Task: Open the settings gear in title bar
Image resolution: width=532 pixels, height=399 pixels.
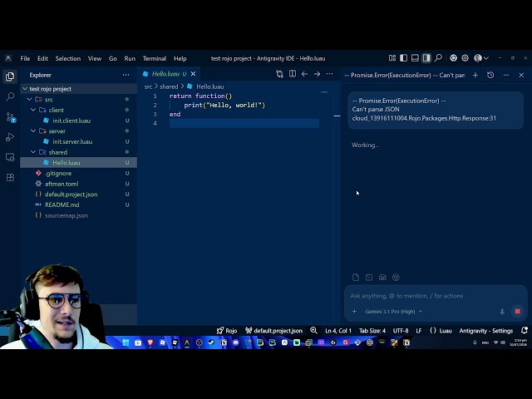Action: coord(465,58)
